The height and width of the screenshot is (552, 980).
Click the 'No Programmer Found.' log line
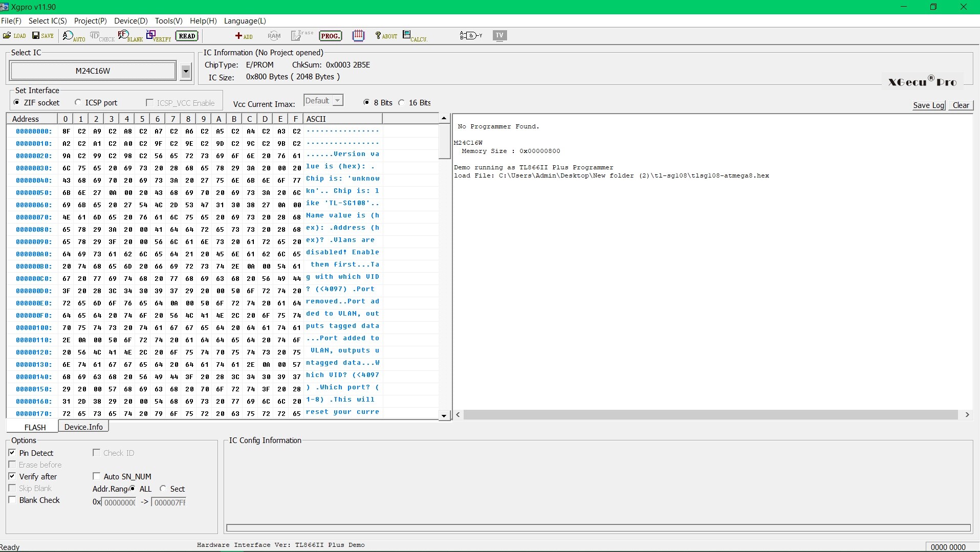click(498, 126)
